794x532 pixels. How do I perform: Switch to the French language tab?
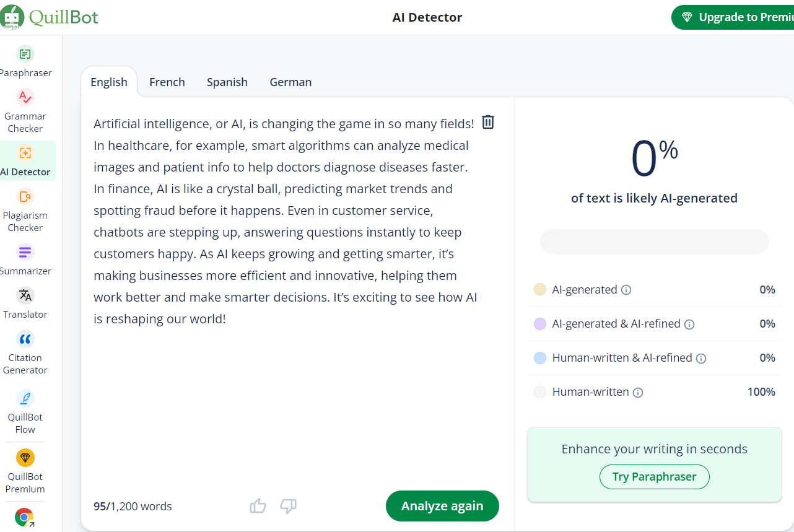point(167,82)
